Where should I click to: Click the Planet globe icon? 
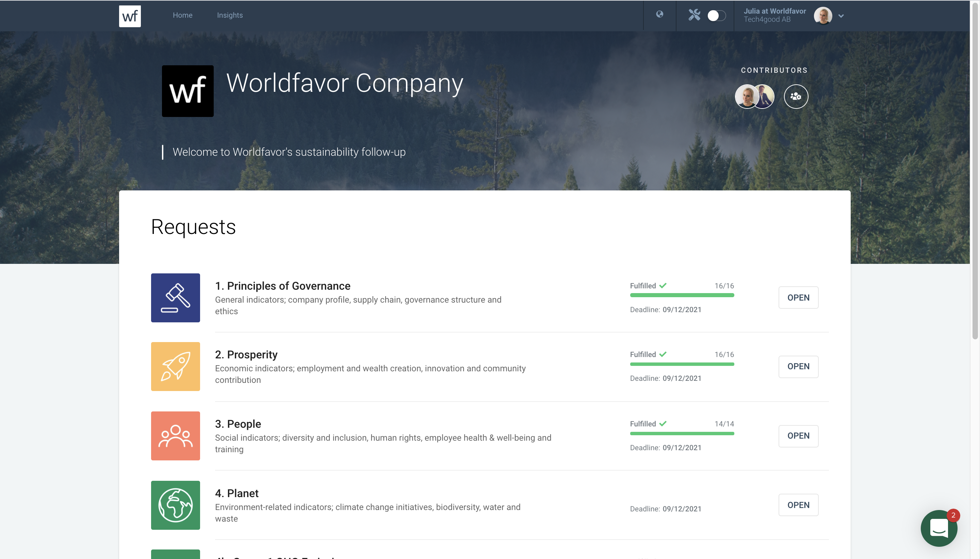click(175, 505)
